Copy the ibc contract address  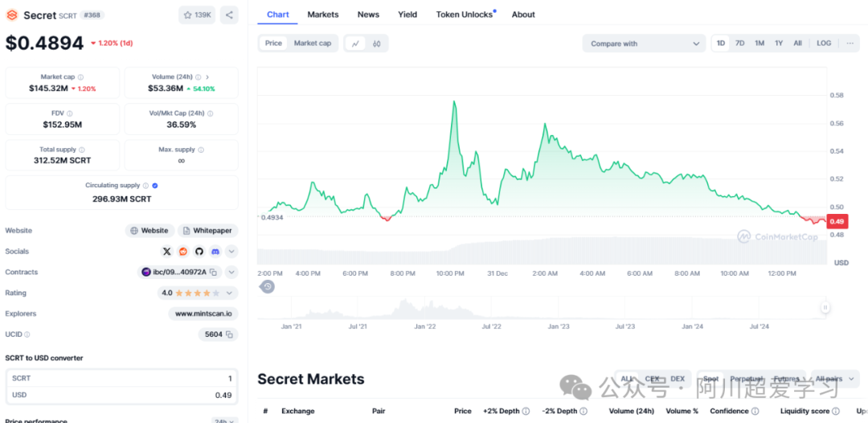pos(214,273)
